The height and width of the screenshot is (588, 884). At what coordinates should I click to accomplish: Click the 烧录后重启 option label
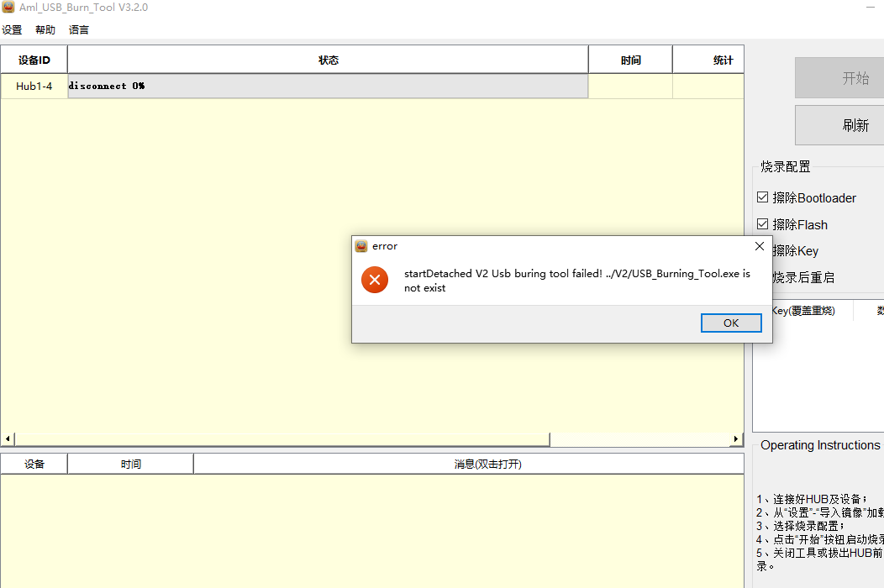[x=803, y=277]
